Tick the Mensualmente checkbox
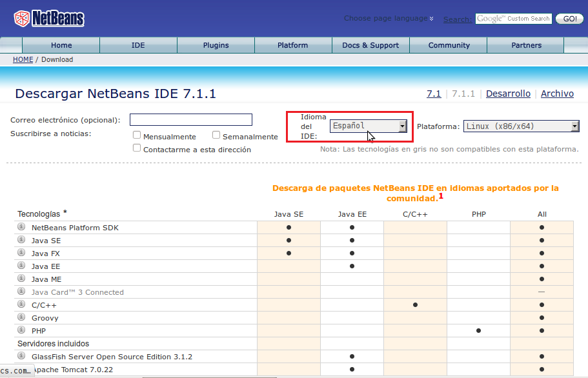 point(137,135)
